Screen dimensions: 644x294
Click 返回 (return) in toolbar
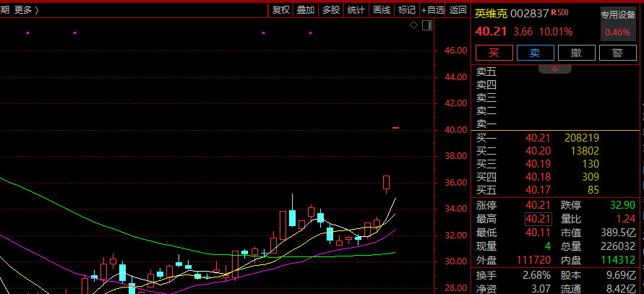click(458, 9)
